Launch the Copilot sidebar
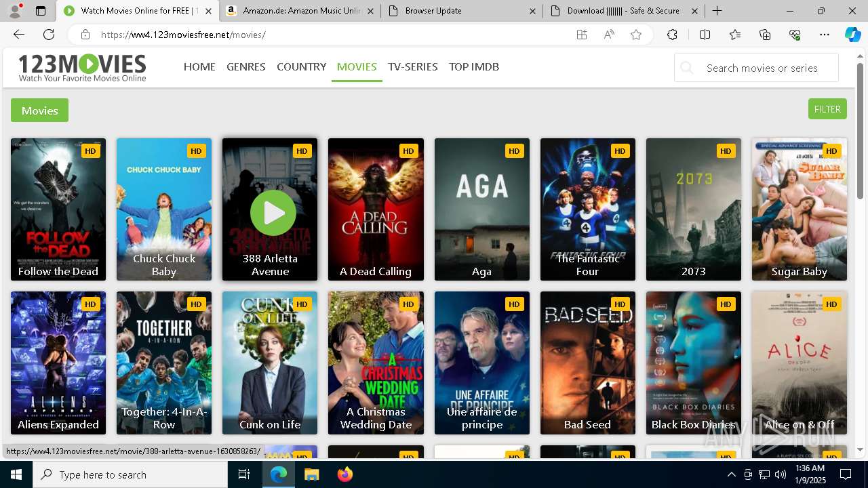The image size is (868, 488). pyautogui.click(x=852, y=35)
